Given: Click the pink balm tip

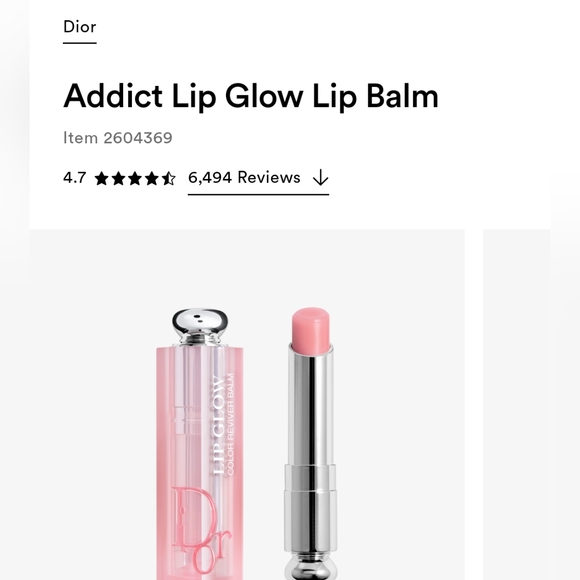Looking at the screenshot, I should pyautogui.click(x=311, y=329).
